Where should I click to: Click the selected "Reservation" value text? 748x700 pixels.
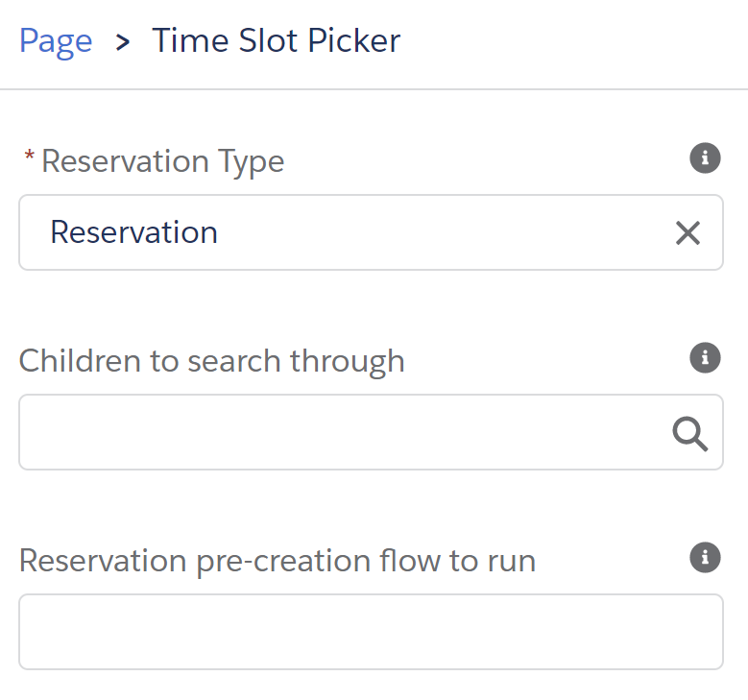pos(133,233)
